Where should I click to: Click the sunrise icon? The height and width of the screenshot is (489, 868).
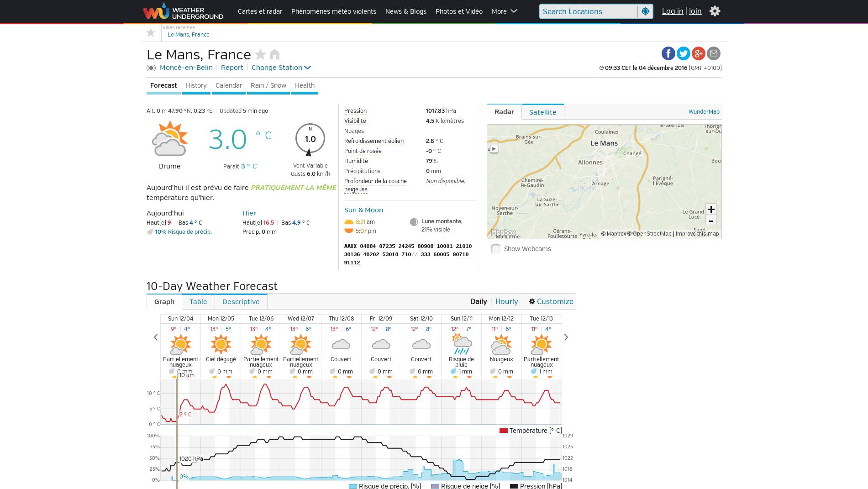pos(349,222)
